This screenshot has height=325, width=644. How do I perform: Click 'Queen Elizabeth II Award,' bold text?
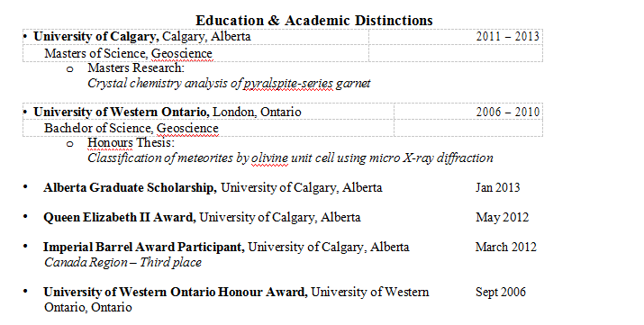120,217
